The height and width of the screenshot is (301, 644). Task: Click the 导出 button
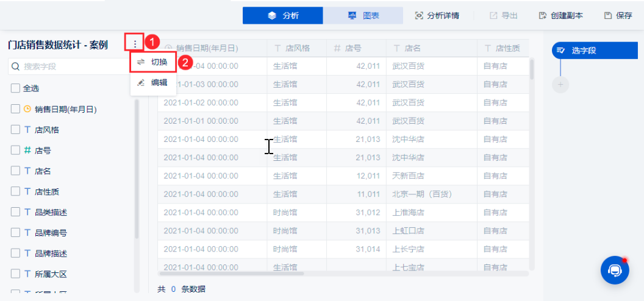503,16
